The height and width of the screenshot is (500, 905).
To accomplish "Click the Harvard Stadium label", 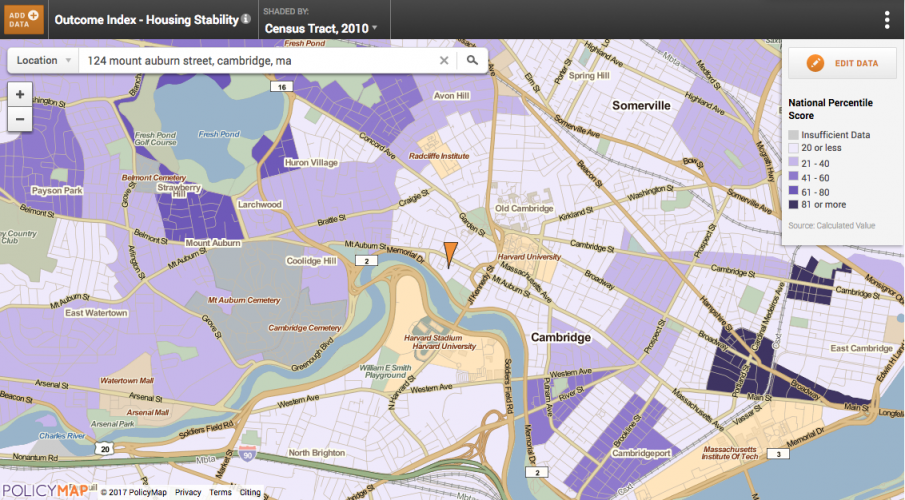I will tap(433, 338).
